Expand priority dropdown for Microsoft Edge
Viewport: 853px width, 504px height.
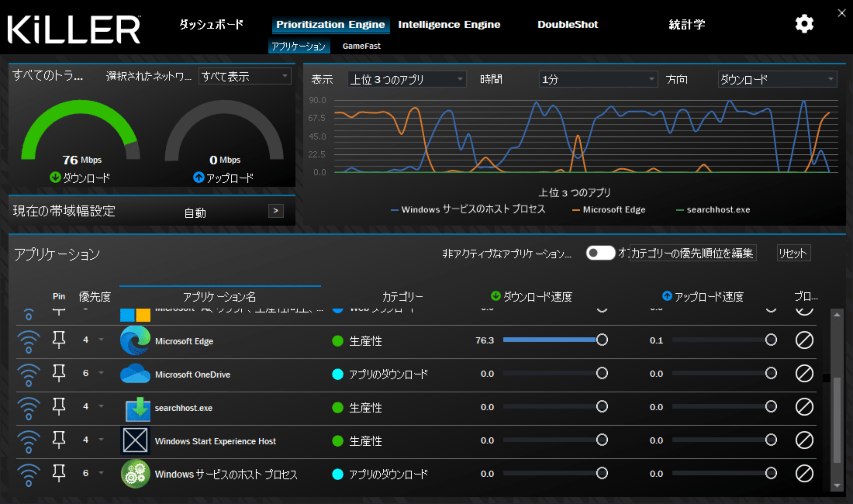click(101, 340)
